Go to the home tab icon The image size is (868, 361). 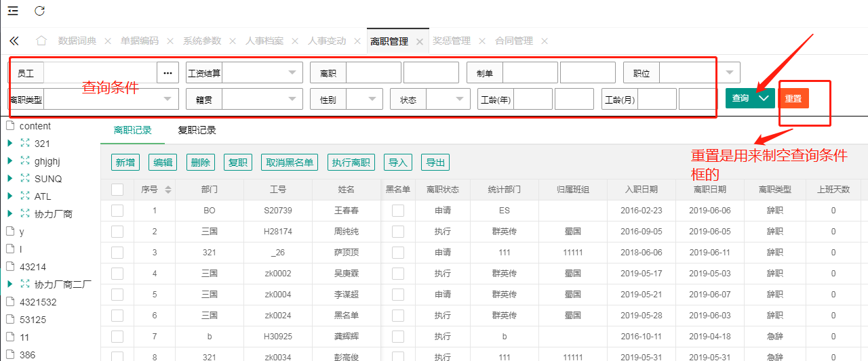[41, 41]
